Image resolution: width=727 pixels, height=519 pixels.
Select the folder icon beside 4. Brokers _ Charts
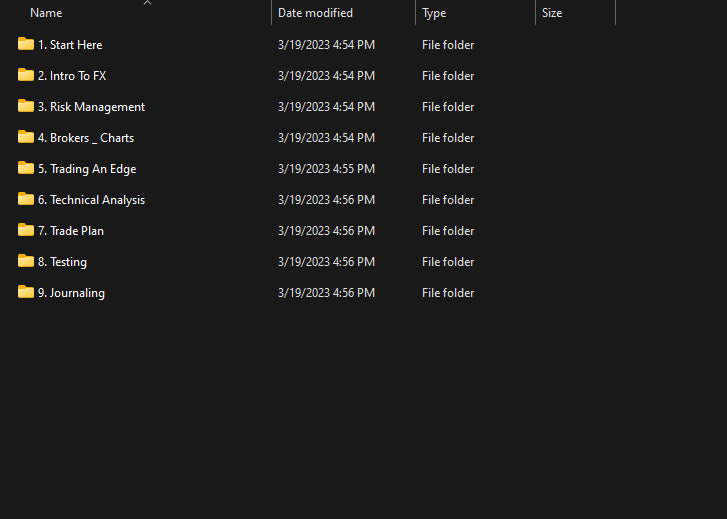[x=26, y=137]
